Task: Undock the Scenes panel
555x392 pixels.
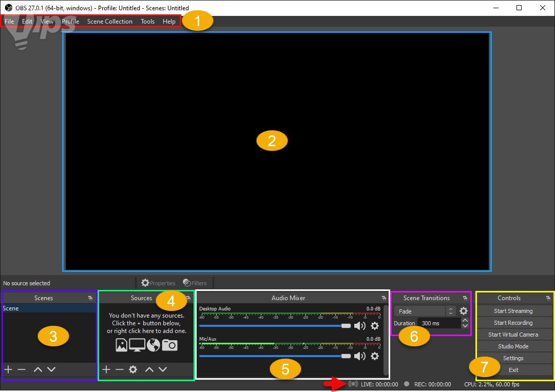Action: [x=90, y=298]
